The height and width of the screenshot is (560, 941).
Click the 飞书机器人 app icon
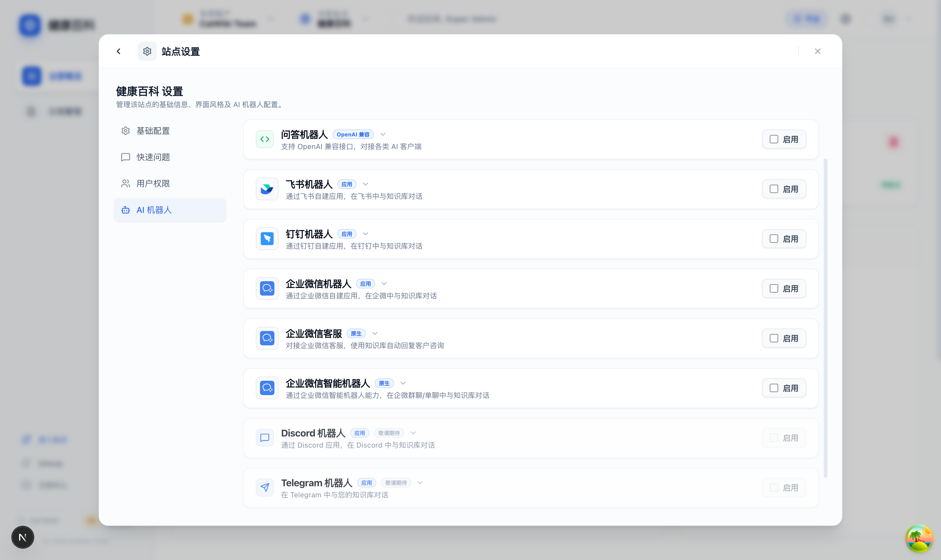click(267, 189)
